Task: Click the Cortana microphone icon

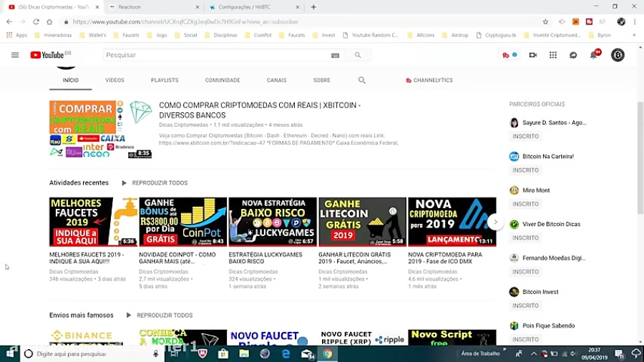Action: (156, 354)
